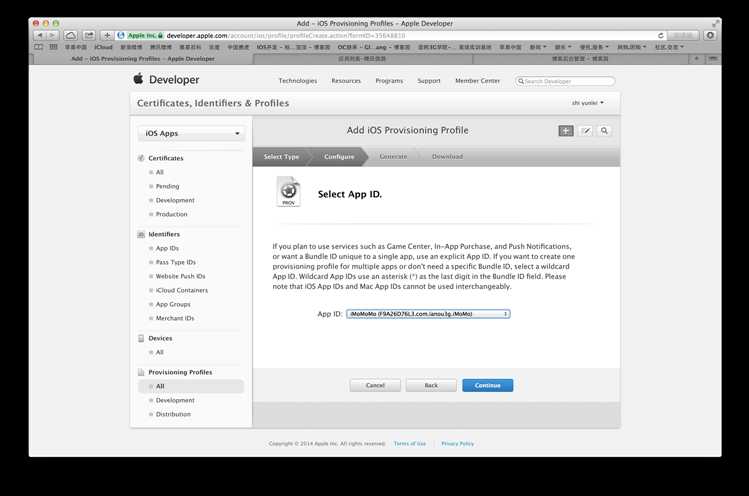Click the Identifiers section icon
This screenshot has width=749, height=496.
pos(141,234)
